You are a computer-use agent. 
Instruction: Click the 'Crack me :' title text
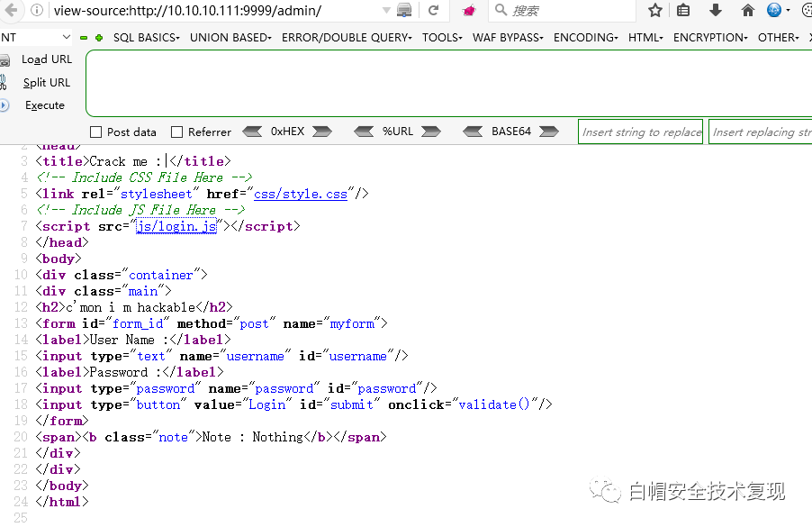click(125, 161)
